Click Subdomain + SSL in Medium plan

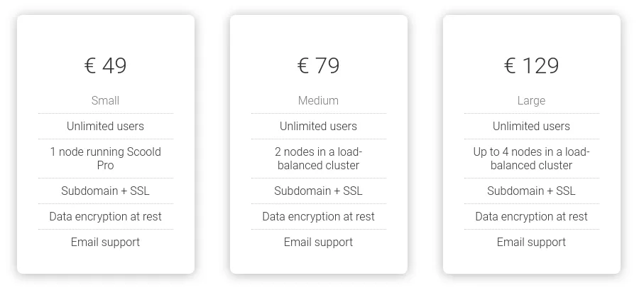click(x=318, y=191)
